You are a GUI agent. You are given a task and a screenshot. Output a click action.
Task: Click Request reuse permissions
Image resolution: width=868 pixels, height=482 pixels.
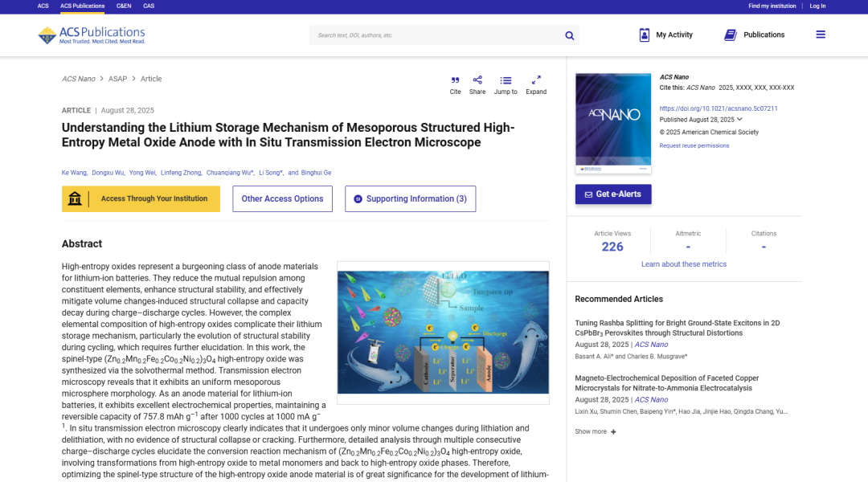click(x=694, y=145)
